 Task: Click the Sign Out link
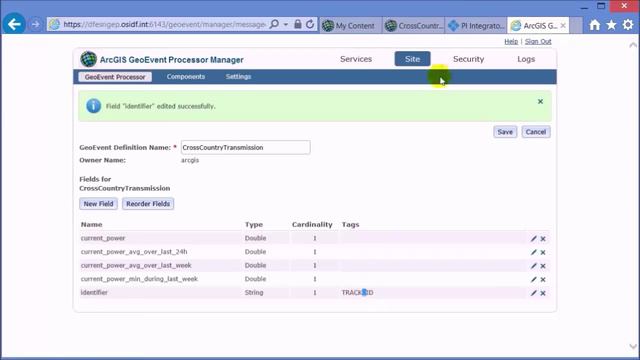538,42
